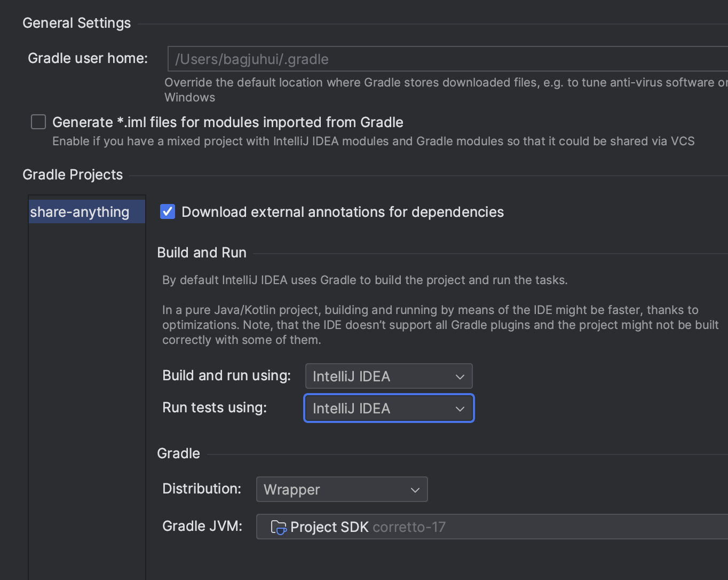Image resolution: width=728 pixels, height=580 pixels.
Task: Click the Distribution dropdown chevron arrow
Action: coord(415,490)
